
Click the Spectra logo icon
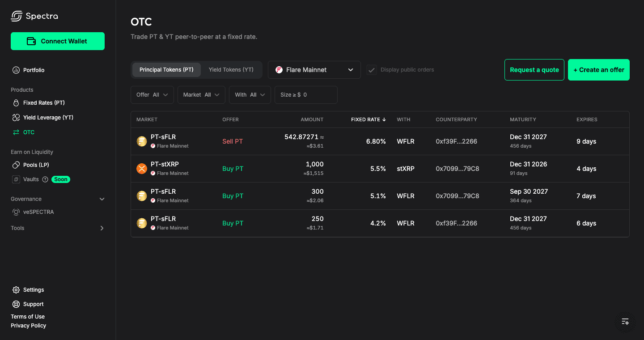pyautogui.click(x=17, y=16)
